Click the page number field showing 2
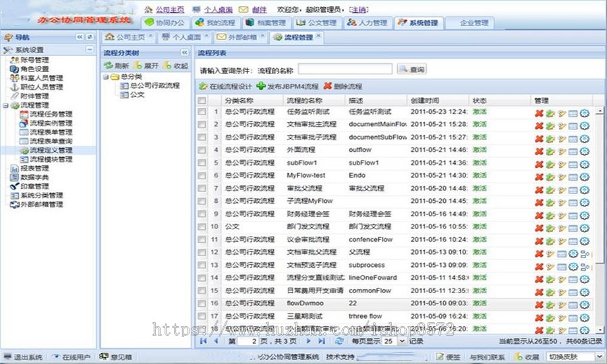The image size is (607, 364). 248,341
